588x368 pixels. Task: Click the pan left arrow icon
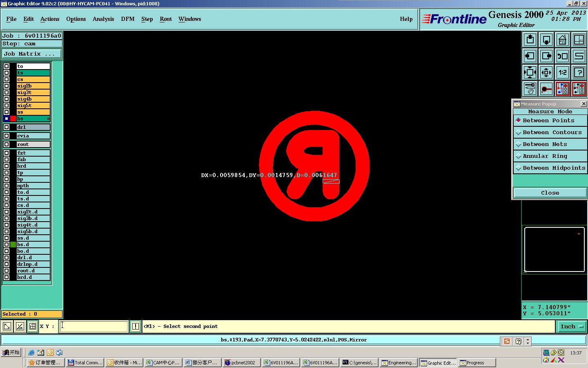tap(530, 56)
